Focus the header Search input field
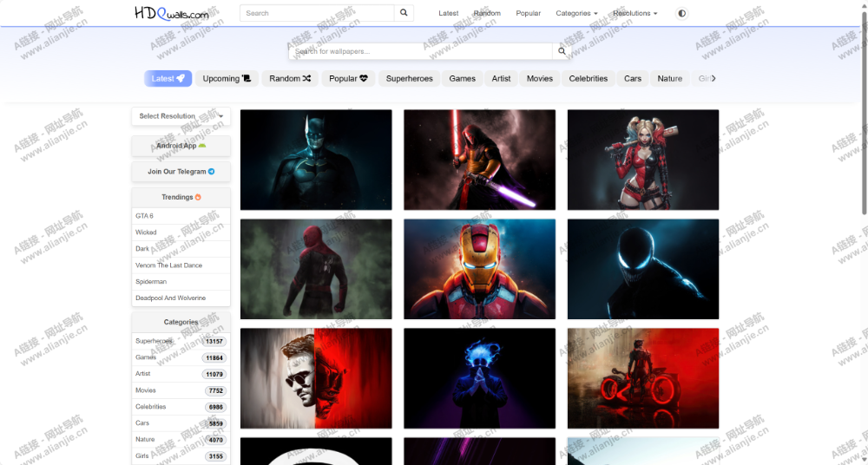Image resolution: width=868 pixels, height=465 pixels. pos(317,13)
